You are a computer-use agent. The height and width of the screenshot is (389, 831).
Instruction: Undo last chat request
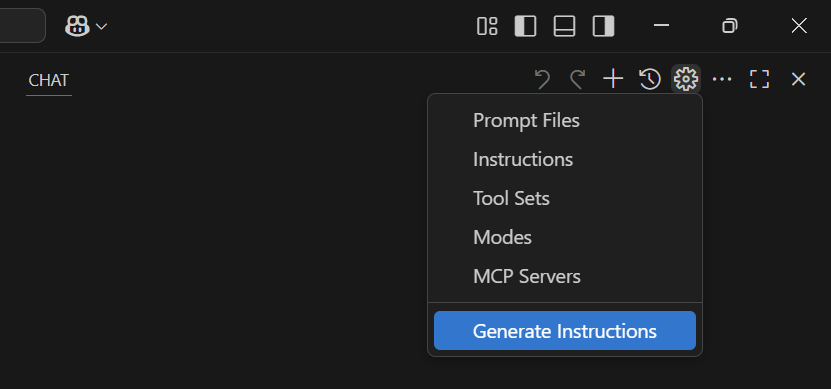click(x=542, y=79)
